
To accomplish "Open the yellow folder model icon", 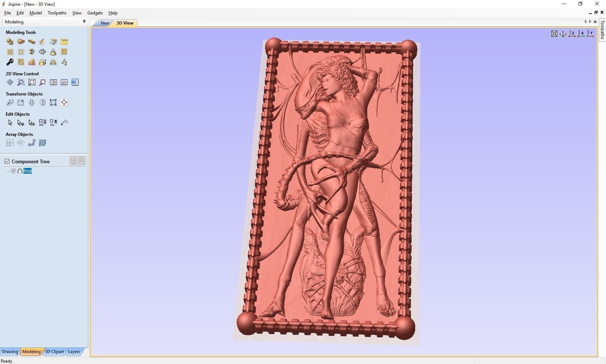I will click(x=64, y=42).
